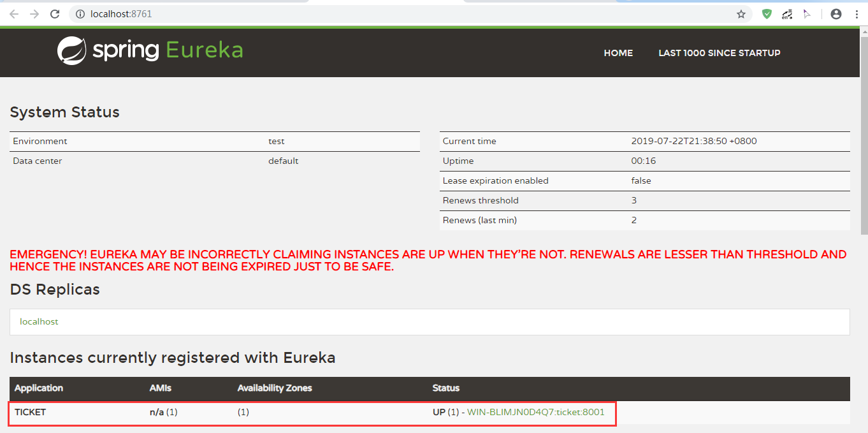This screenshot has width=868, height=433.
Task: Click the n/a (1) AMIs cell
Action: (164, 412)
